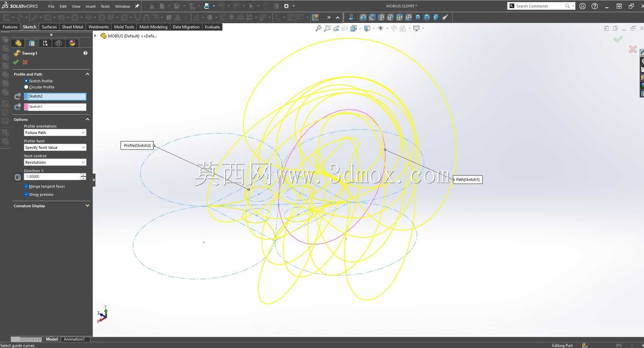Image resolution: width=644 pixels, height=348 pixels.
Task: Select the Circular Profile radio button
Action: (26, 87)
